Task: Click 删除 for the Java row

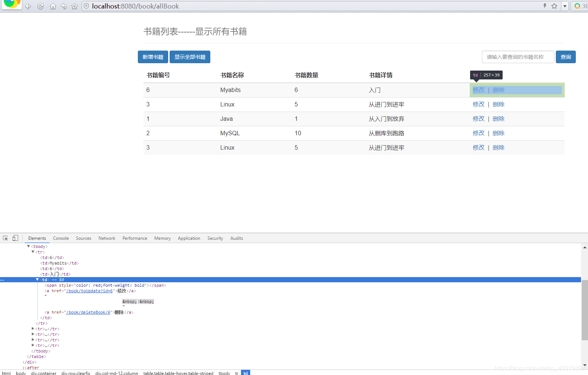Action: tap(499, 119)
